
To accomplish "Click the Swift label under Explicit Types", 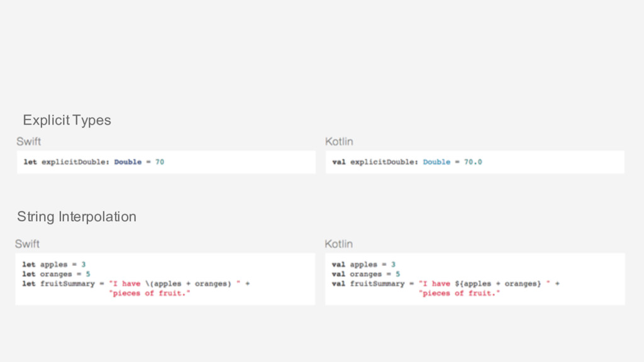I will [x=29, y=141].
